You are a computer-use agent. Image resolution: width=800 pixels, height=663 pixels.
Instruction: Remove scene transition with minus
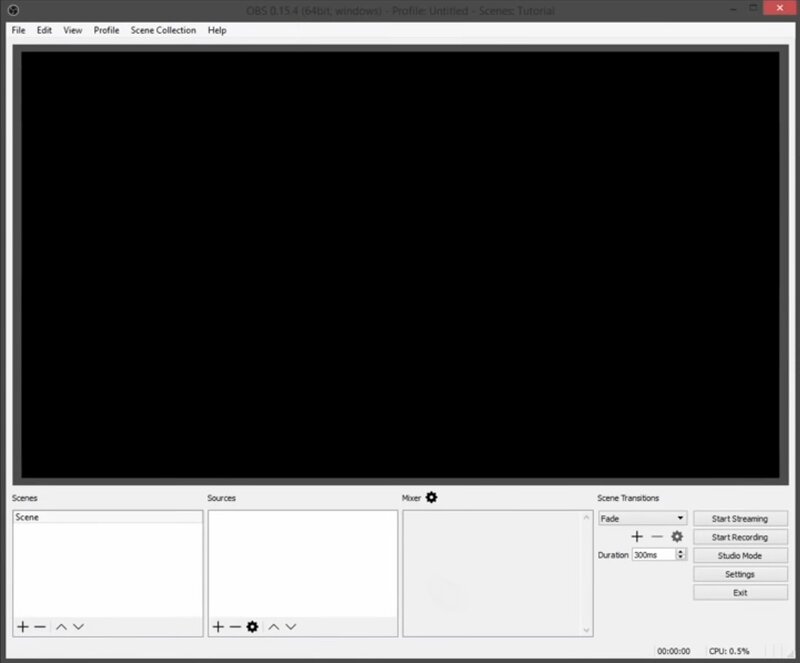657,536
